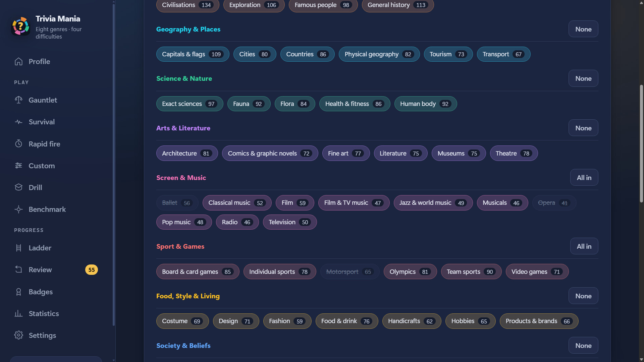Screen dimensions: 644x362
Task: Toggle the Classical music chip
Action: point(237,203)
